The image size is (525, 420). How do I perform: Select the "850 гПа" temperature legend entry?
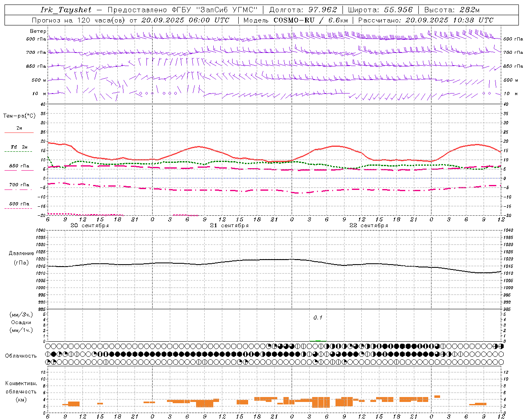[19, 166]
